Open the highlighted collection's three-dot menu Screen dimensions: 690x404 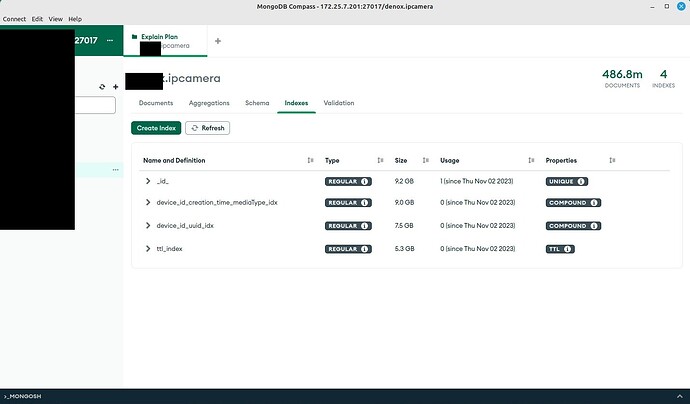click(x=116, y=170)
